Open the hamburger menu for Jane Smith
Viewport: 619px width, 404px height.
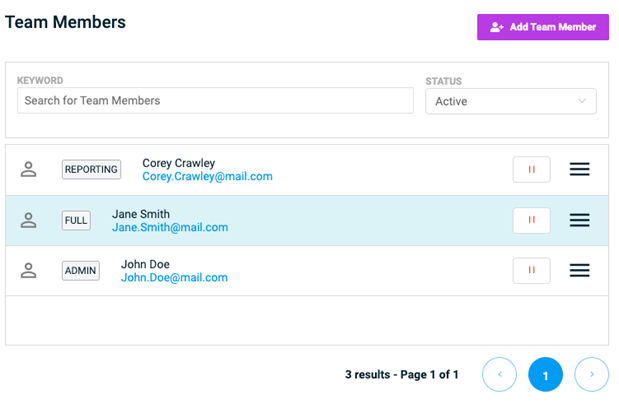(580, 220)
